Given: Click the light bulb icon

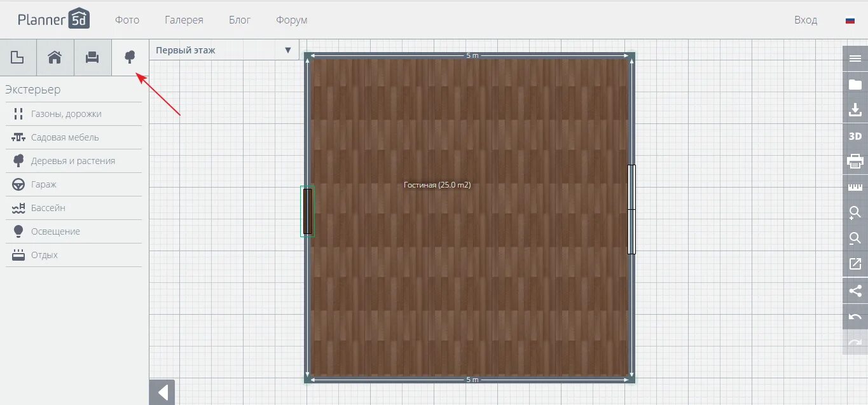Looking at the screenshot, I should 18,231.
